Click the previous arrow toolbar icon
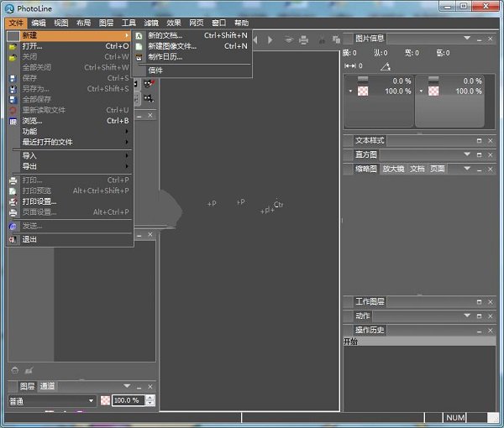The height and width of the screenshot is (428, 504). tap(256, 39)
